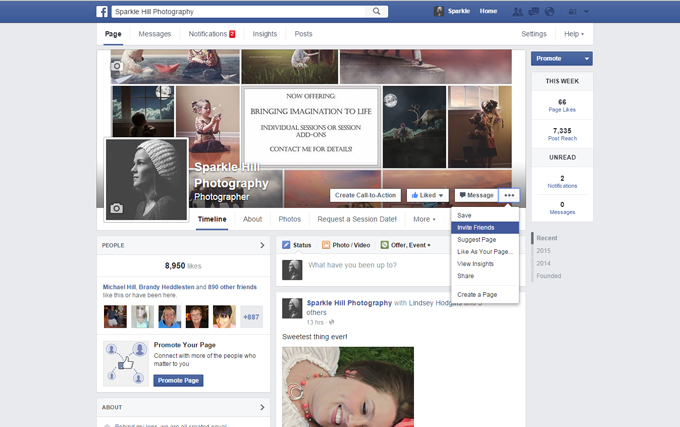This screenshot has height=427, width=680.
Task: Select Share from the menu
Action: pos(485,276)
